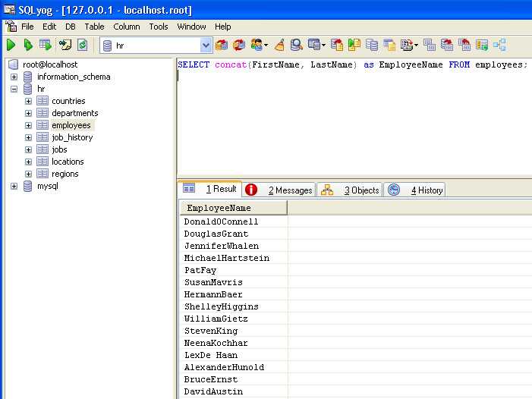Open the Tools menu
Screen dimensions: 532x399
(159, 27)
